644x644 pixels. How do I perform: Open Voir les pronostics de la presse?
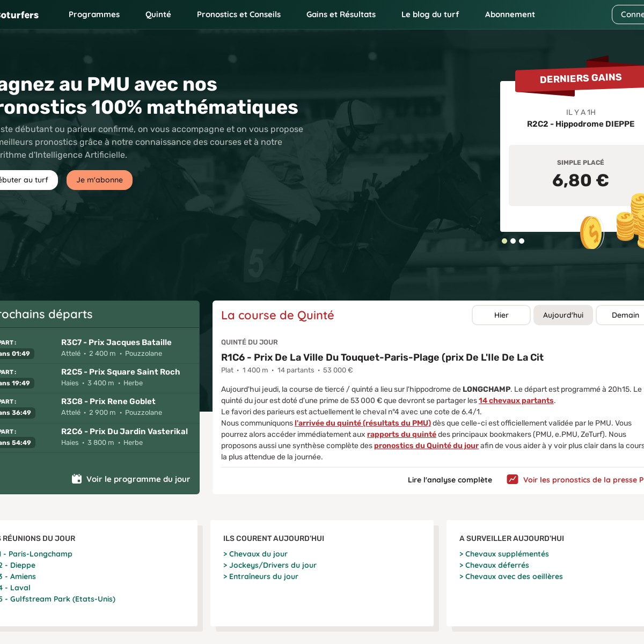pos(583,480)
